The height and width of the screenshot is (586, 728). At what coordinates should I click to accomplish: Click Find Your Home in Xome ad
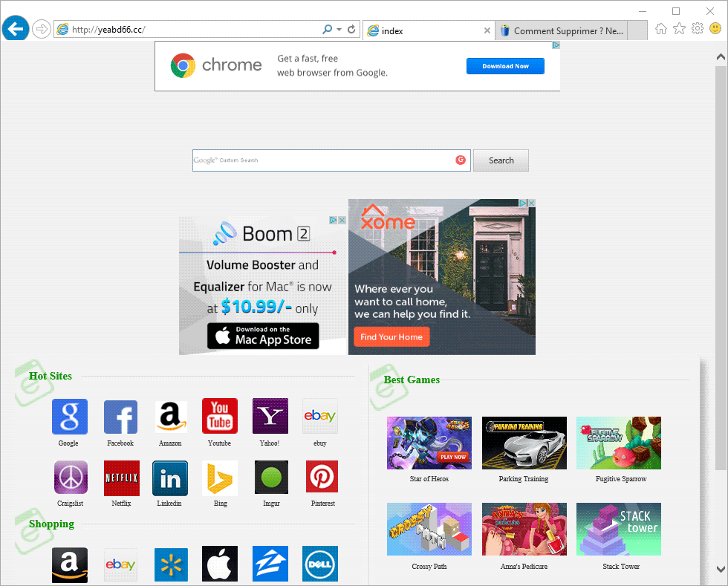(391, 337)
